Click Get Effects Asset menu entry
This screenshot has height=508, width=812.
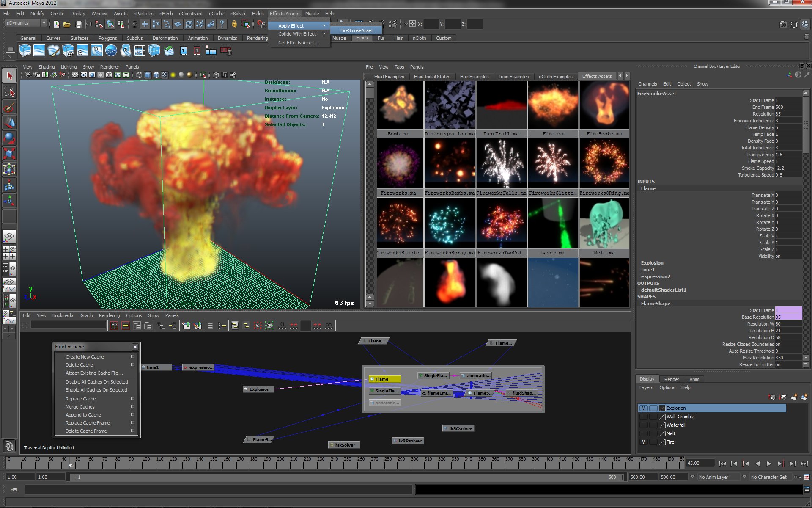[x=299, y=43]
